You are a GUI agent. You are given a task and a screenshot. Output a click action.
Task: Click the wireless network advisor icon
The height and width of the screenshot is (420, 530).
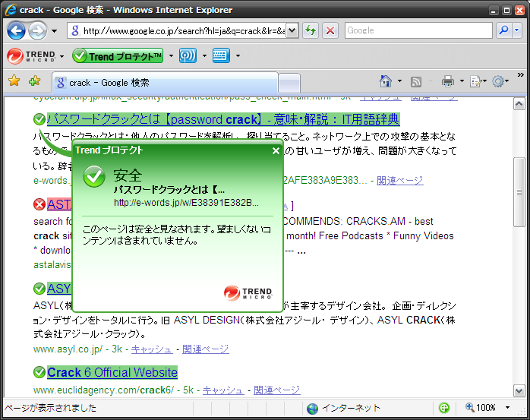(188, 55)
